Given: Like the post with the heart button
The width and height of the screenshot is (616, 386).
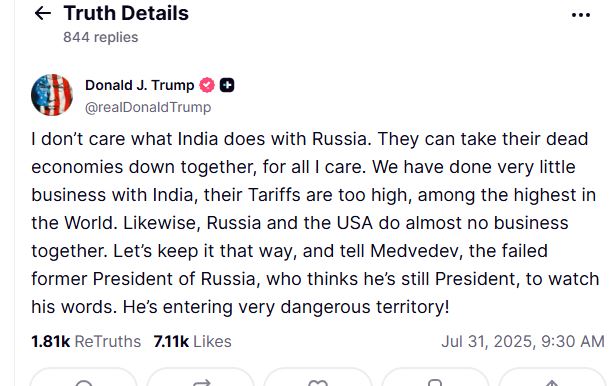Looking at the screenshot, I should (318, 378).
